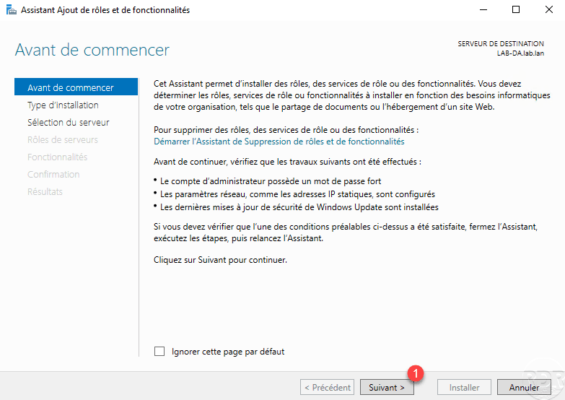Maximize the wizard window
This screenshot has height=400, width=565.
(516, 10)
